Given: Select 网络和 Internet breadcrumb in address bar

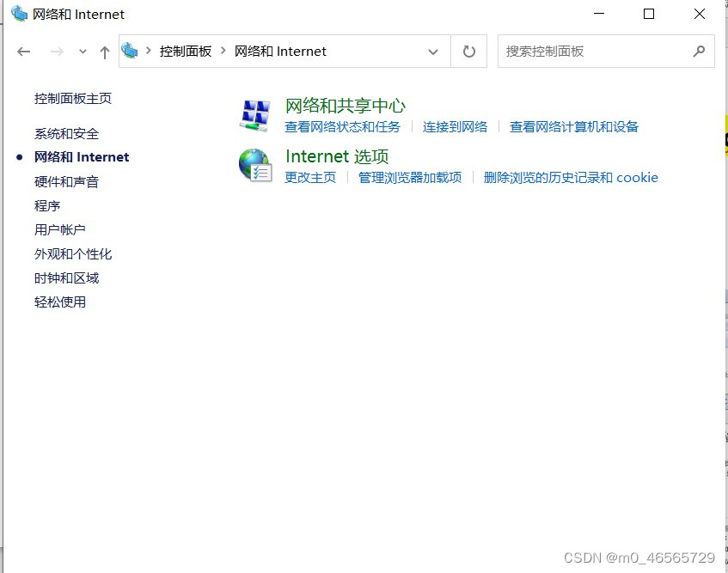Looking at the screenshot, I should coord(280,51).
